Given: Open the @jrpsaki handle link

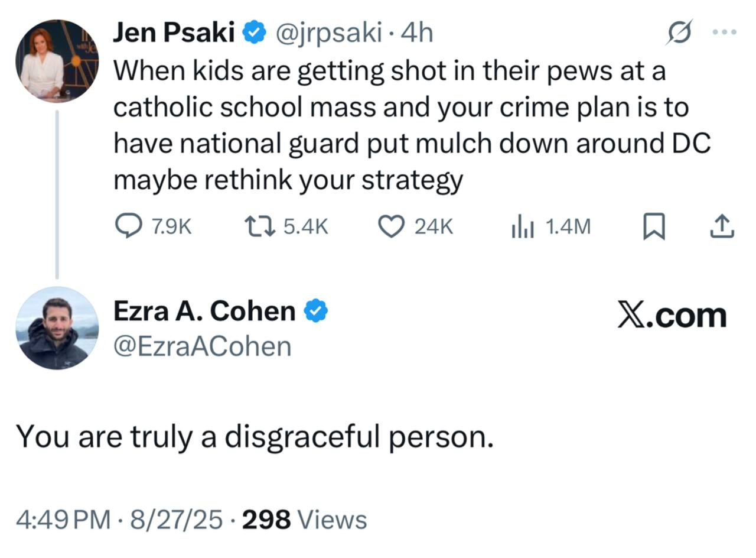Looking at the screenshot, I should [328, 33].
